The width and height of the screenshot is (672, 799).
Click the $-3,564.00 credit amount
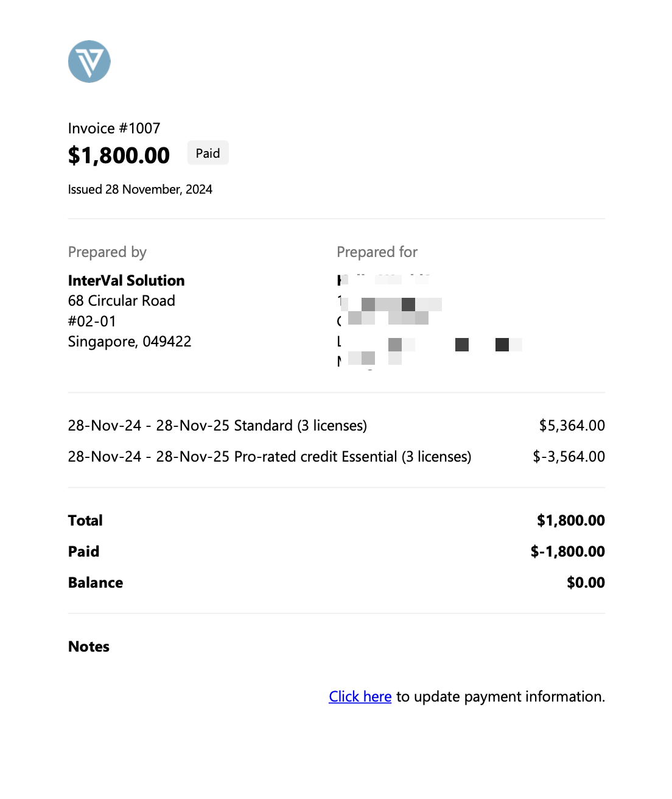569,457
